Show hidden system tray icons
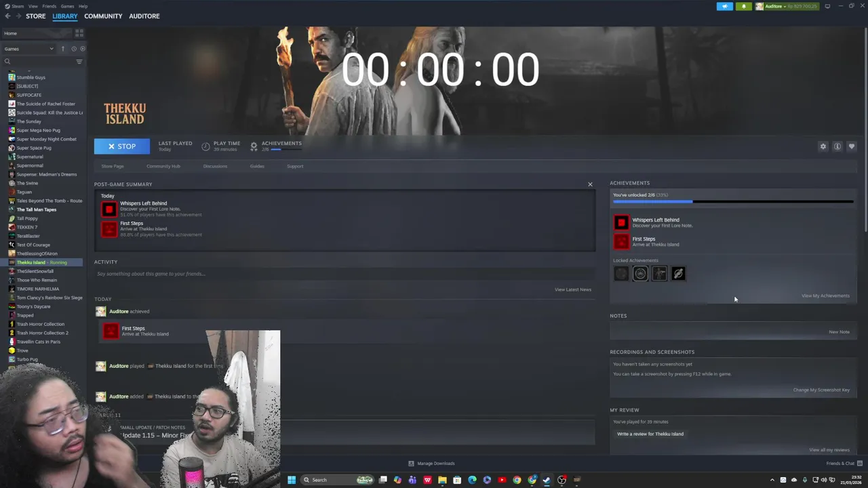Screen dimensions: 868x488 tap(772, 480)
